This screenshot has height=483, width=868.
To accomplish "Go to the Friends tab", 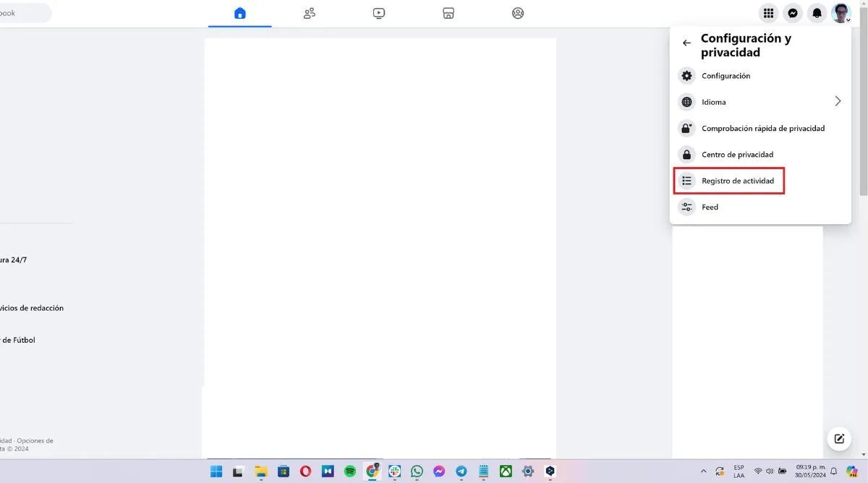I will pyautogui.click(x=310, y=13).
